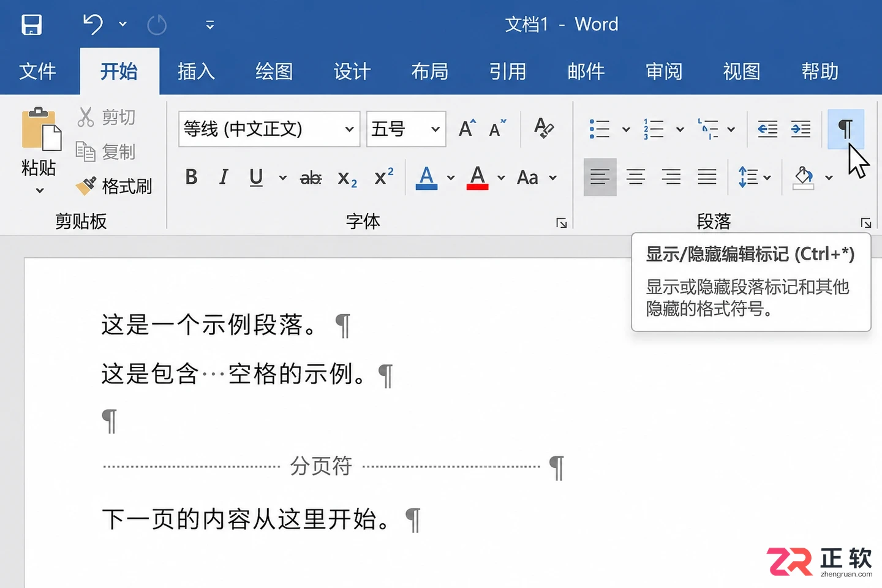This screenshot has height=588, width=882.
Task: Clear all formatting with eraser A icon
Action: tap(544, 129)
